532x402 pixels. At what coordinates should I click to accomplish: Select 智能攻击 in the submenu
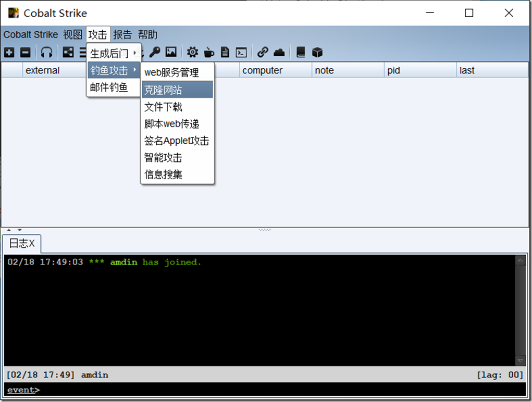[178, 158]
